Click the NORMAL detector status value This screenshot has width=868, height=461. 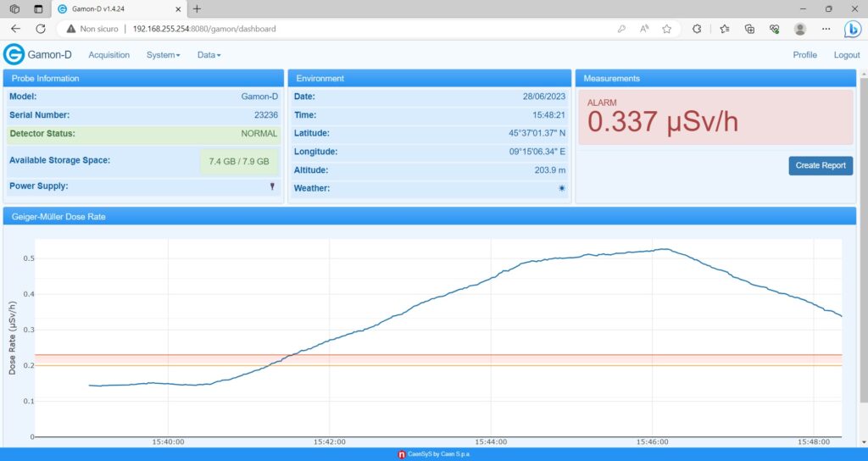(x=259, y=133)
